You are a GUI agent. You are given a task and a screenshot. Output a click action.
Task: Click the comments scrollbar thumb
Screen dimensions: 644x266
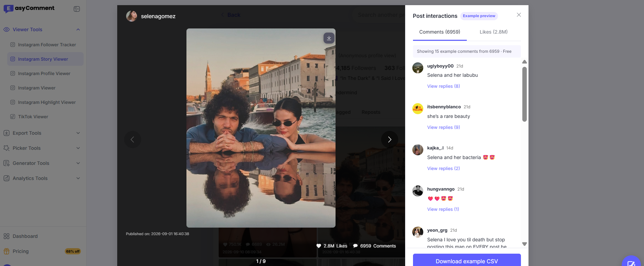[x=524, y=94]
